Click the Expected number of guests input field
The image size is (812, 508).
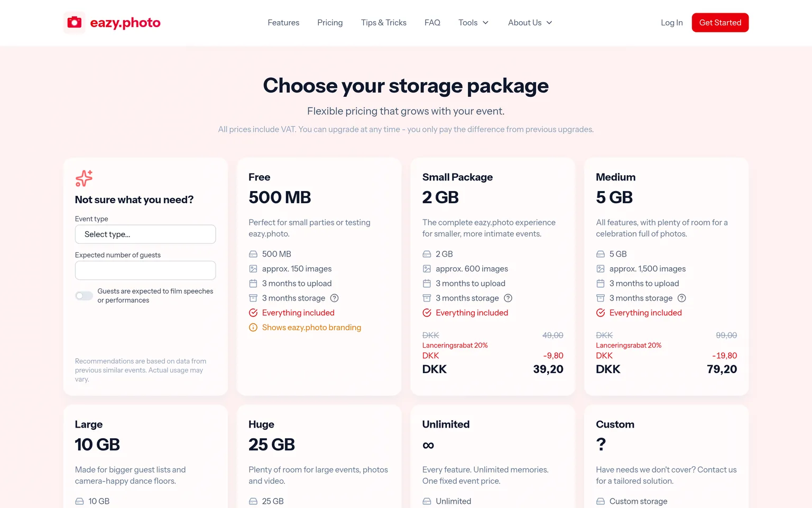[145, 270]
